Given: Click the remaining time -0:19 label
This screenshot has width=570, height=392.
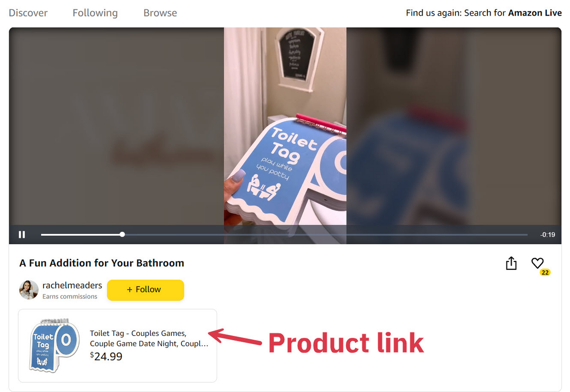Looking at the screenshot, I should tap(548, 234).
